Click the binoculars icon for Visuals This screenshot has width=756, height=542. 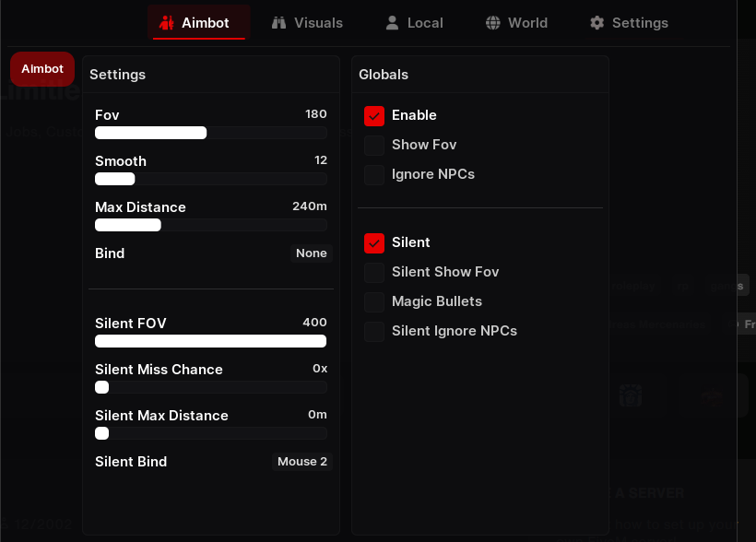tap(278, 23)
